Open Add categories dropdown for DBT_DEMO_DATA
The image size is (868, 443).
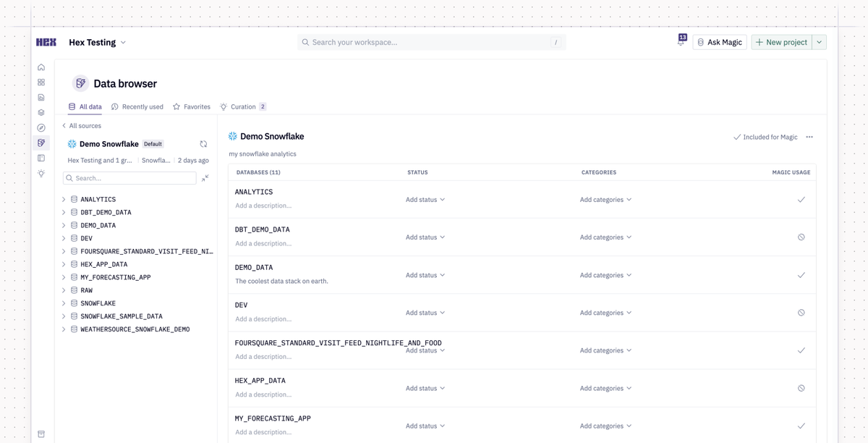tap(605, 237)
